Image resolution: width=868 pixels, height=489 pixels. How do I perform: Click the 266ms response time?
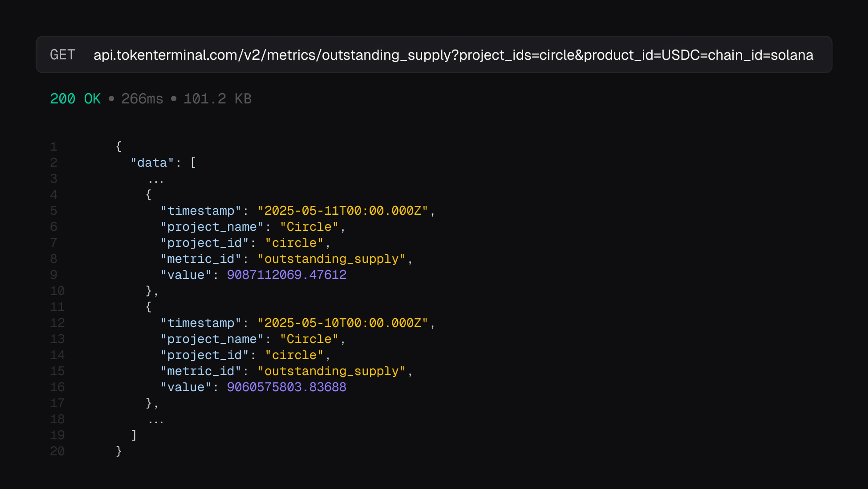tap(142, 99)
